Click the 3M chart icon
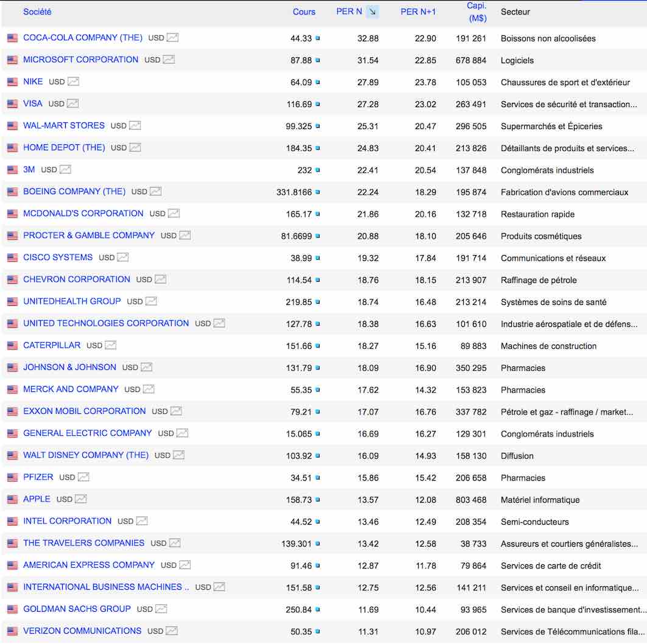647x644 pixels. 65,169
